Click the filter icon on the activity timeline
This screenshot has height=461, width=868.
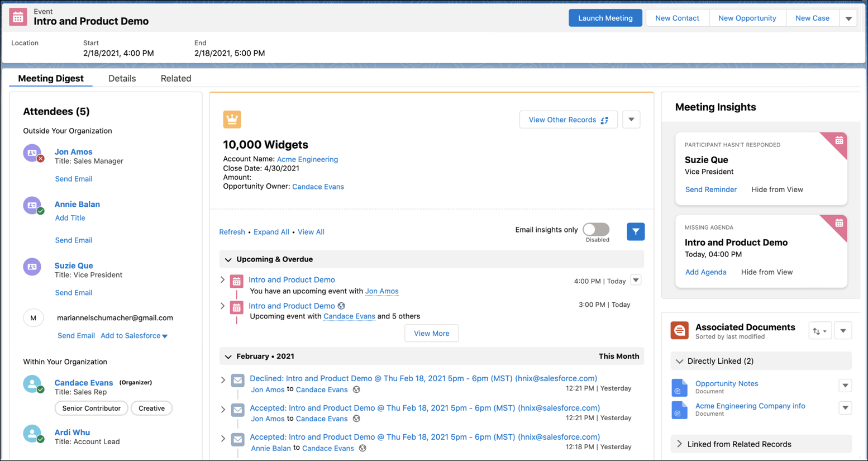[636, 231]
